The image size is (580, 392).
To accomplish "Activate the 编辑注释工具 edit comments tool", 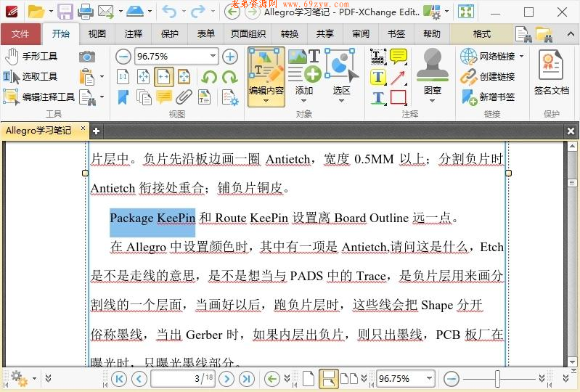I will [x=39, y=97].
